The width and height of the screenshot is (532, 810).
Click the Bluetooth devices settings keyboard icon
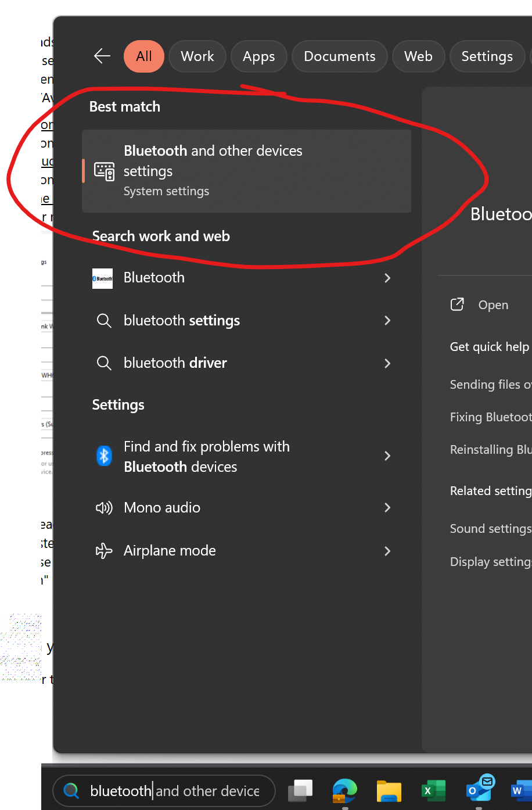[x=105, y=171]
